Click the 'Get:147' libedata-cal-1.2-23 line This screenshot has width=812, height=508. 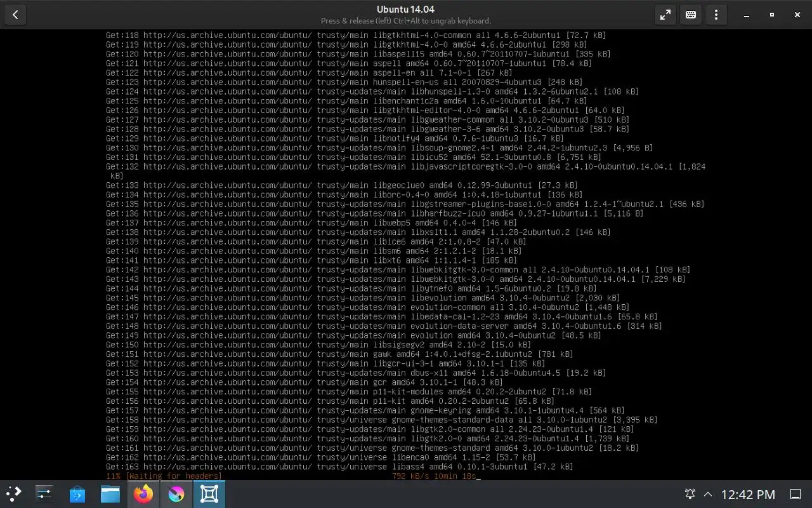tap(382, 316)
